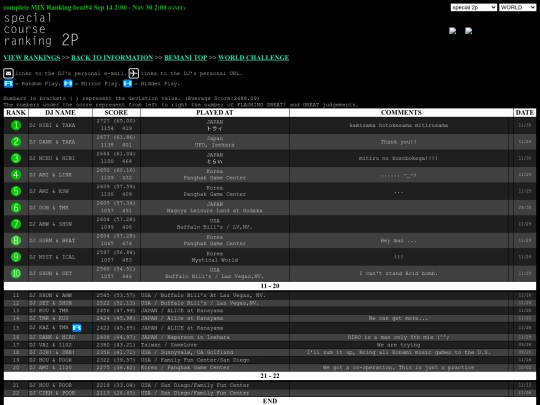Click the 'We can get more...' comment

(x=398, y=318)
